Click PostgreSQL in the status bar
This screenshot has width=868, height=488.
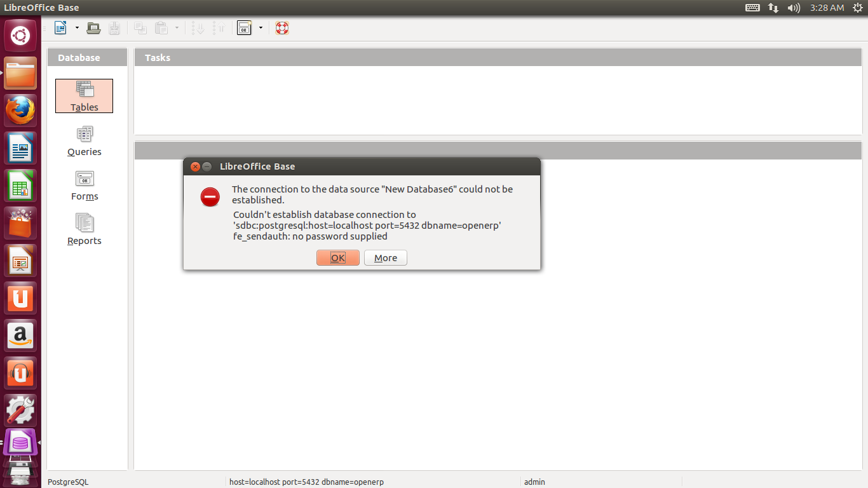(x=68, y=482)
